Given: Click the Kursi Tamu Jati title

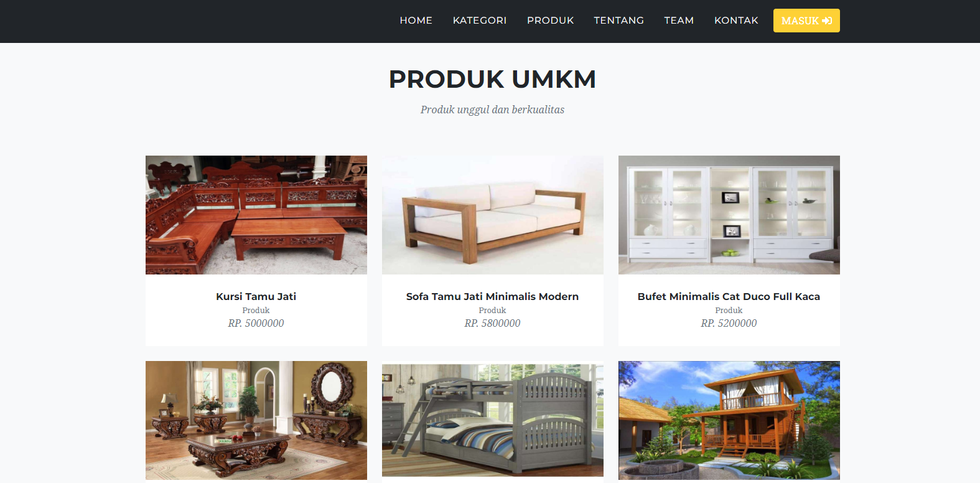Looking at the screenshot, I should tap(256, 296).
